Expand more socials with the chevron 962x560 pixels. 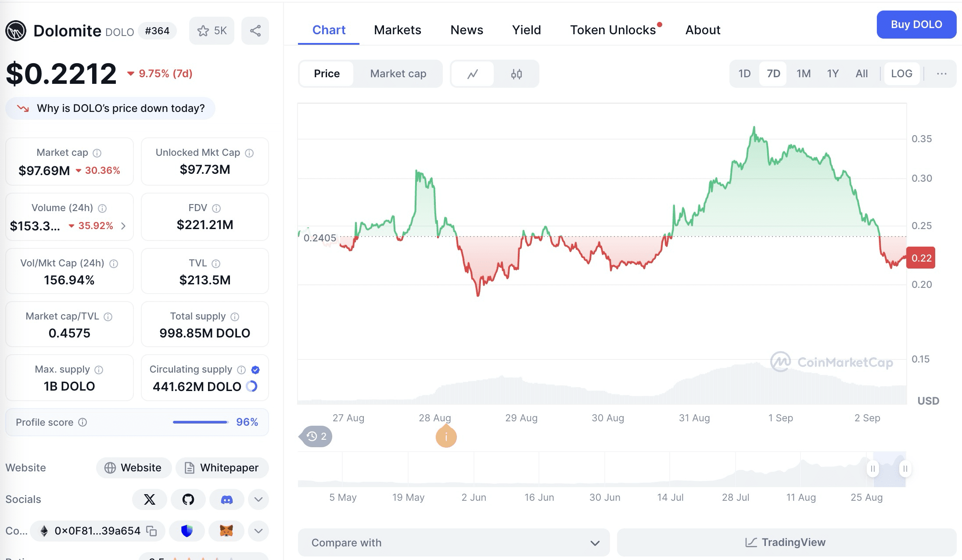(258, 499)
